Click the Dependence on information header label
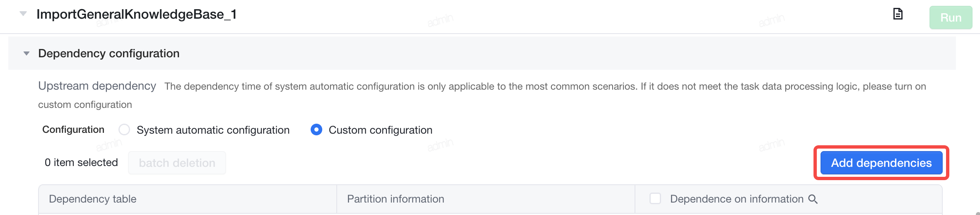This screenshot has height=215, width=980. (x=737, y=199)
